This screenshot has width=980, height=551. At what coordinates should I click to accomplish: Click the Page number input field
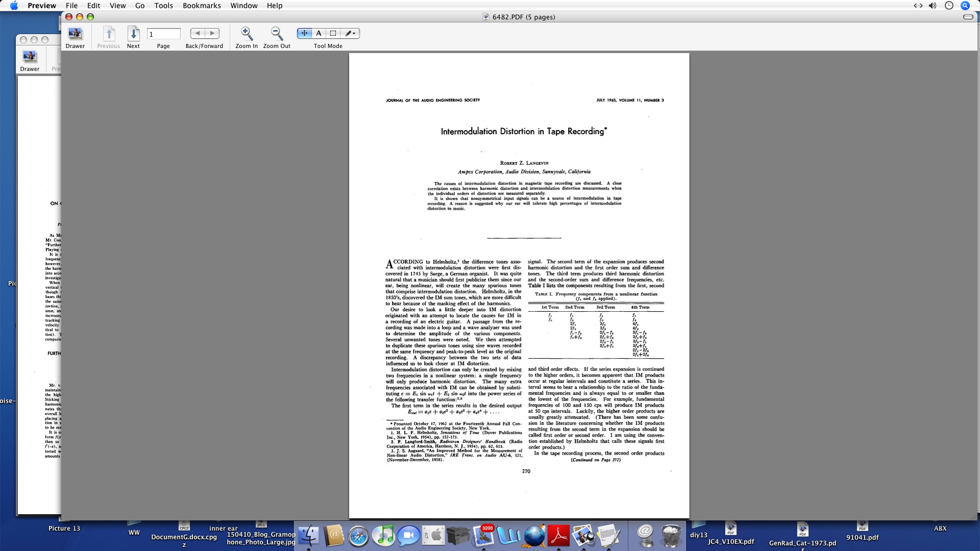click(163, 34)
